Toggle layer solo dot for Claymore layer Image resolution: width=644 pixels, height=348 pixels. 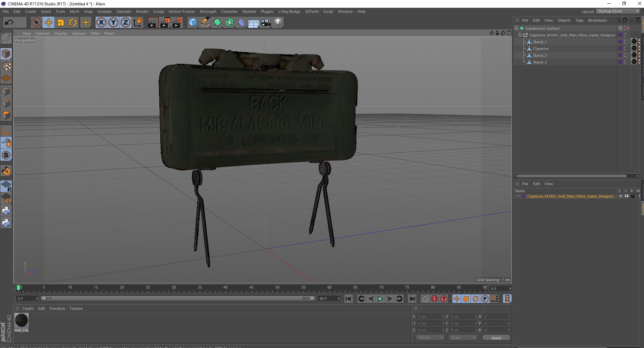pyautogui.click(x=620, y=196)
